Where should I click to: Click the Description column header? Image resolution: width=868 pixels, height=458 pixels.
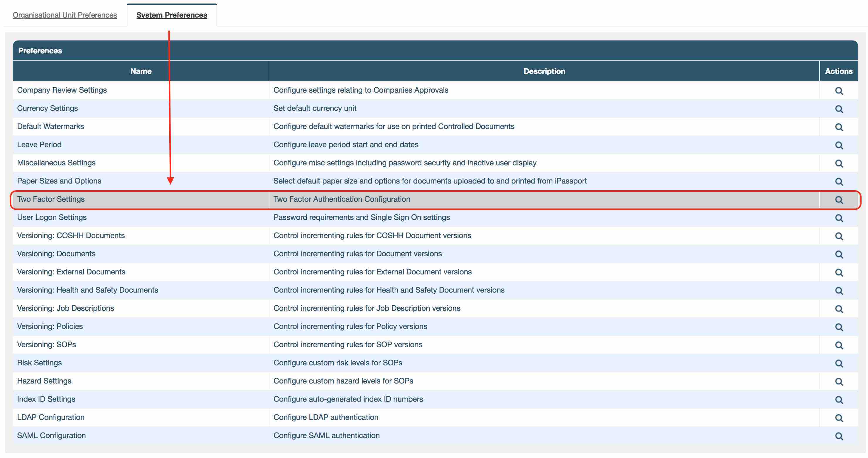pos(544,71)
